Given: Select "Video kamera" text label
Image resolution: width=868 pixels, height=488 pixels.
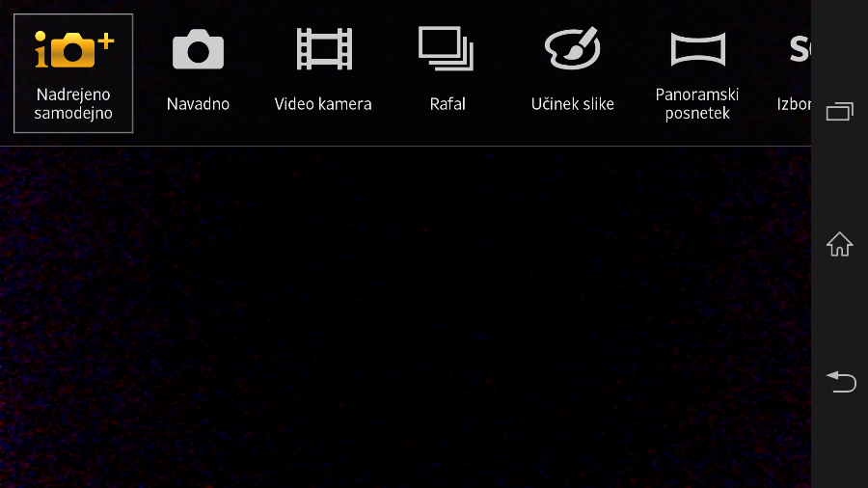Looking at the screenshot, I should (x=323, y=104).
